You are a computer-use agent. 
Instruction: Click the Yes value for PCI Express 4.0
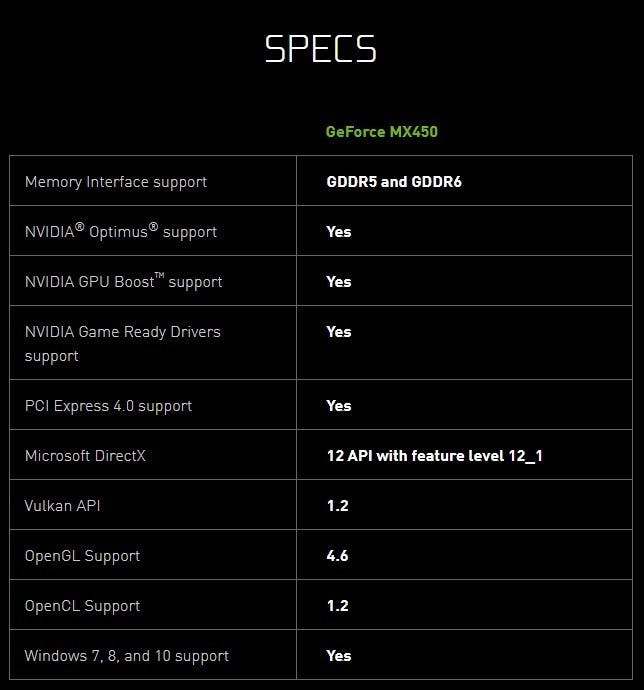click(339, 406)
